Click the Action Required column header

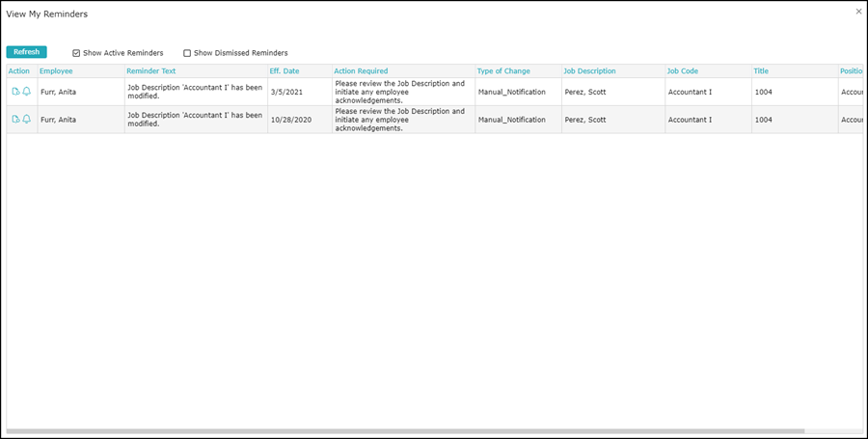click(x=361, y=71)
